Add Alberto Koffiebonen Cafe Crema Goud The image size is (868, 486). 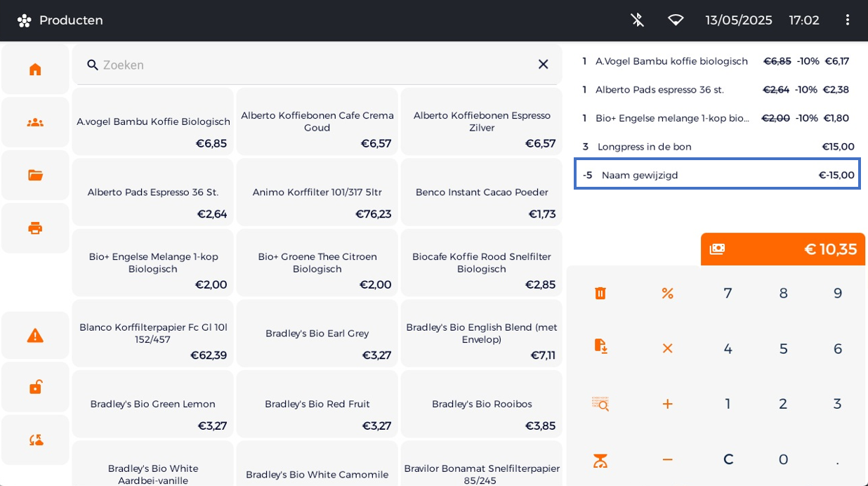(x=317, y=121)
